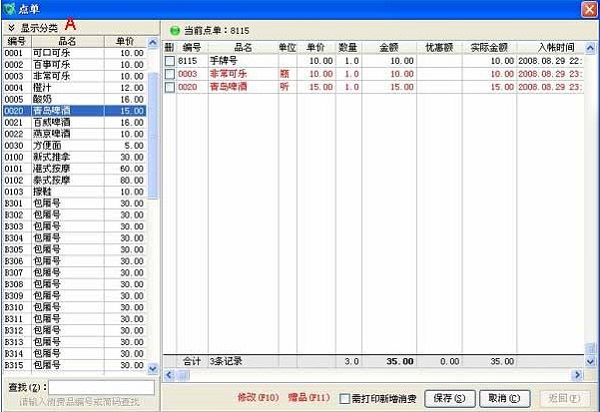Select product B315 包厢号
The height and width of the screenshot is (412, 600).
(x=75, y=365)
